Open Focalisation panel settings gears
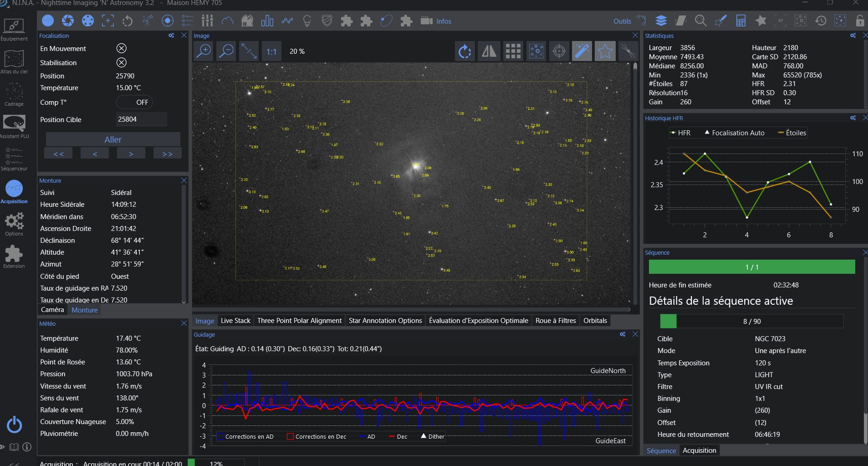Viewport: 868px width, 466px height. click(x=171, y=36)
